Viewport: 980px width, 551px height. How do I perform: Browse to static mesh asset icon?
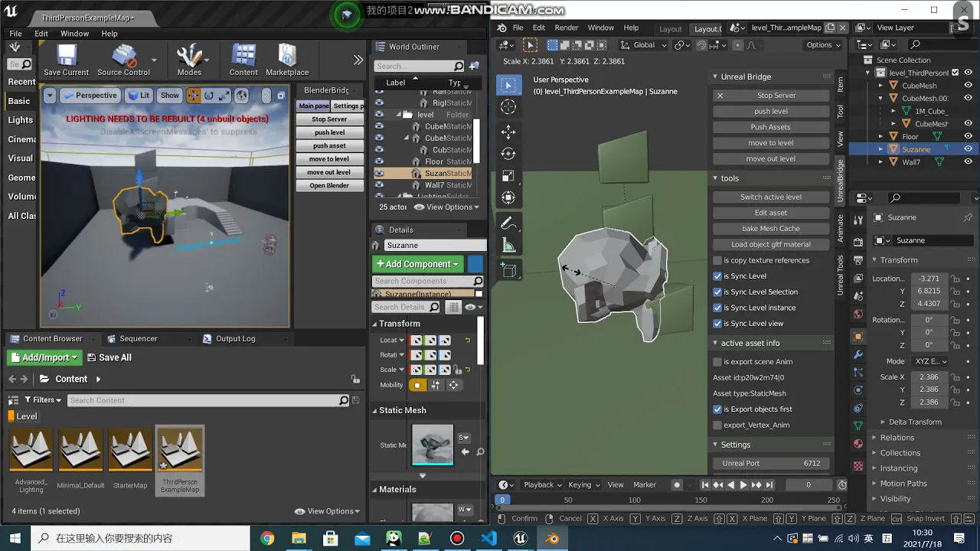[480, 452]
